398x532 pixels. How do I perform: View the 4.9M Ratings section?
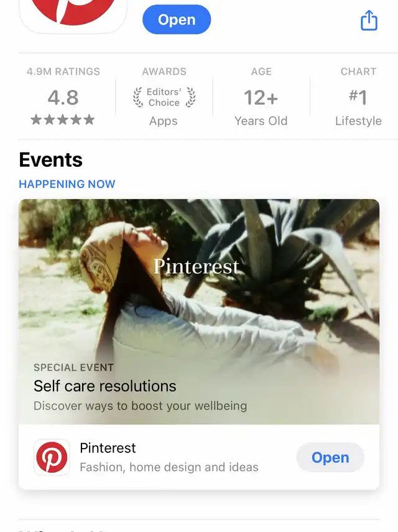coord(63,72)
